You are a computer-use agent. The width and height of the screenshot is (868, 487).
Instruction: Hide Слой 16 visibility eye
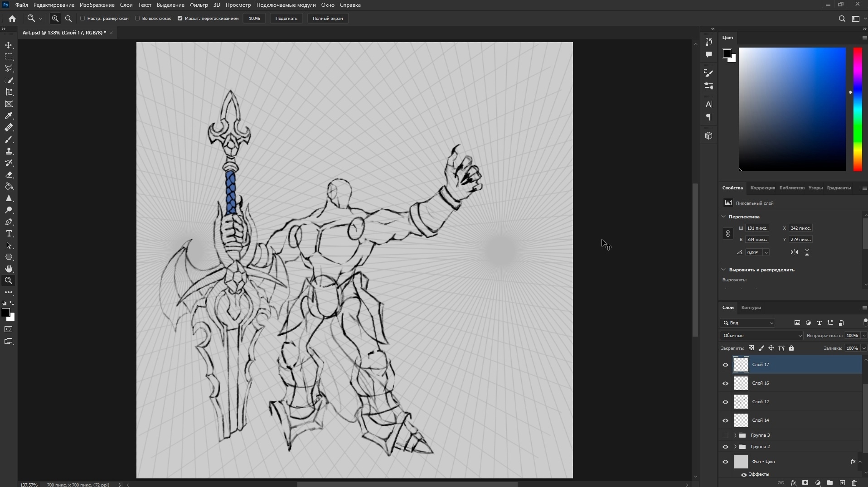pyautogui.click(x=725, y=383)
